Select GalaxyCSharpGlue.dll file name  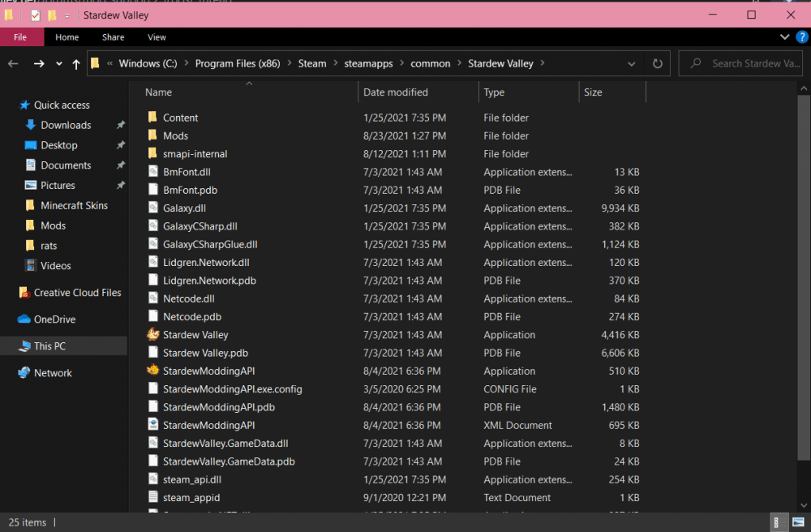click(x=210, y=245)
